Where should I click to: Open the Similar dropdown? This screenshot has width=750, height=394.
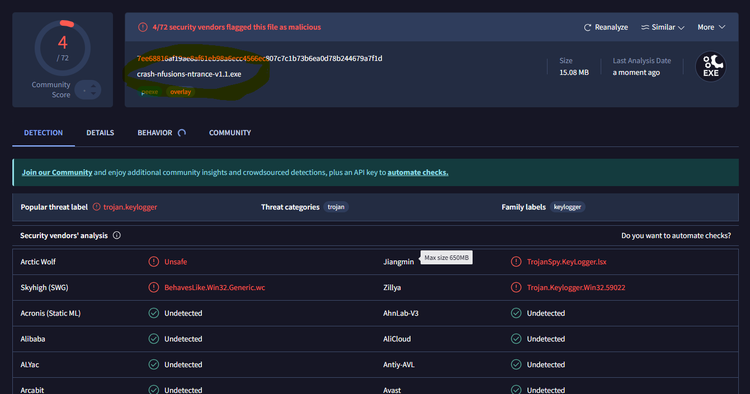[x=662, y=27]
